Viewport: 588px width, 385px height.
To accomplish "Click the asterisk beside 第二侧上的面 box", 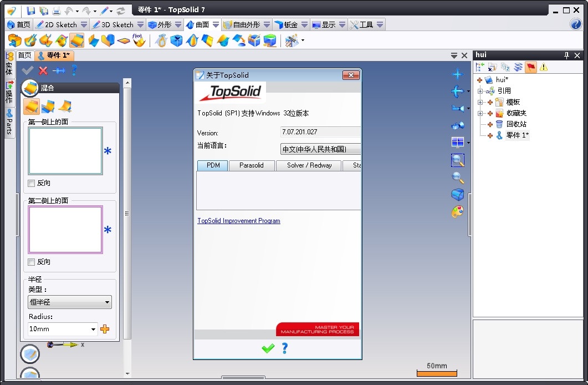I will pos(108,230).
